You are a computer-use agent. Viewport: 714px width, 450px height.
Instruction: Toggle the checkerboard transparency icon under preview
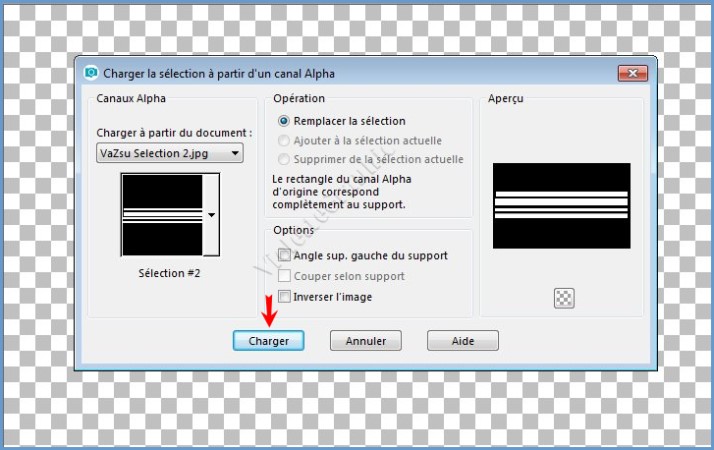point(561,296)
